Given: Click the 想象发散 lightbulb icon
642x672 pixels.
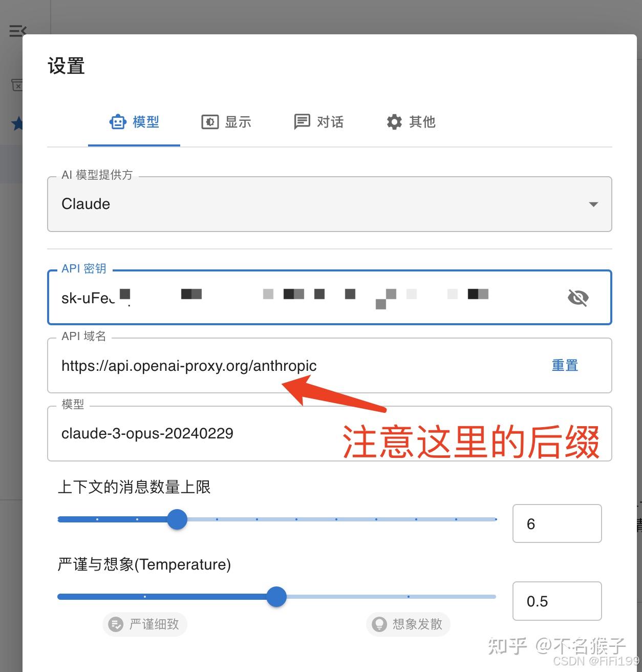Looking at the screenshot, I should click(x=379, y=624).
